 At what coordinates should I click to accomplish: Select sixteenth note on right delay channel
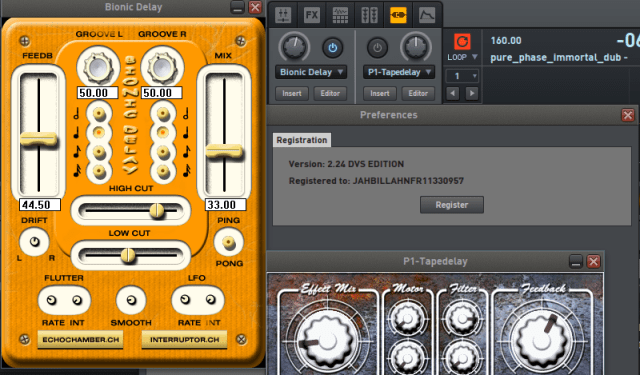coord(163,171)
